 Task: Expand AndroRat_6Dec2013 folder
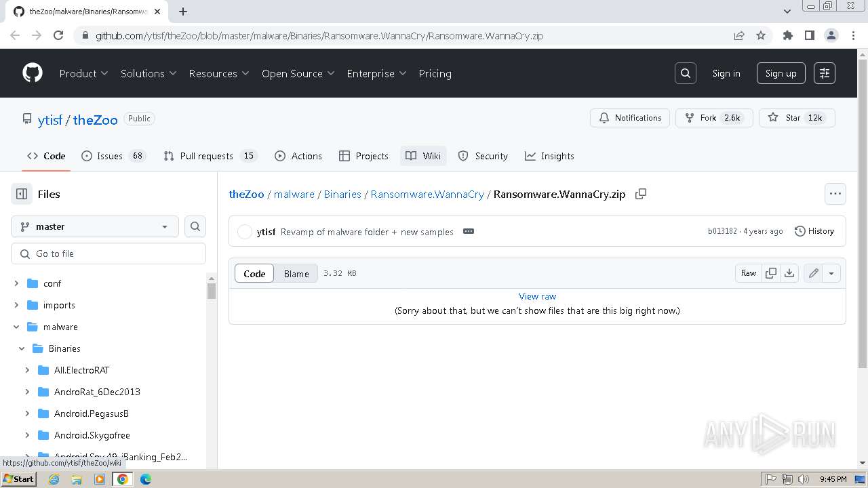[27, 392]
